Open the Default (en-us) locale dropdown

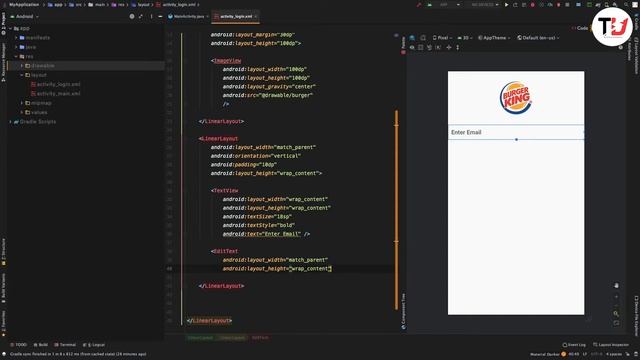(538, 38)
